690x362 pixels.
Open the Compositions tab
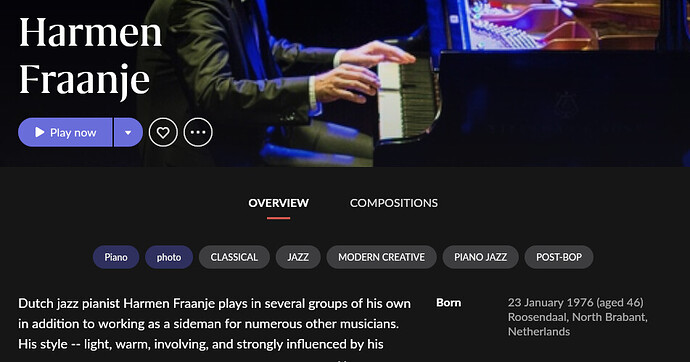(394, 203)
